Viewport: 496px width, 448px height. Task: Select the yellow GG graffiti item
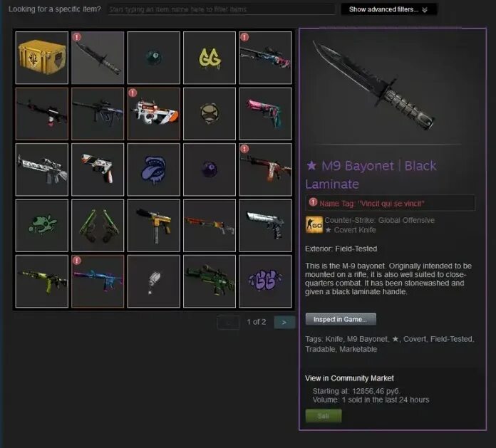210,58
